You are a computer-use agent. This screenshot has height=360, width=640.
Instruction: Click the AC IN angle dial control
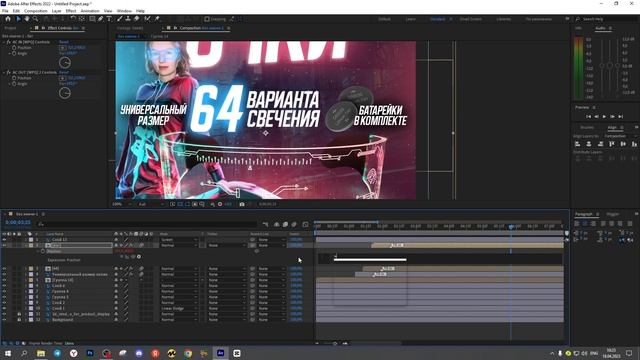tap(65, 62)
